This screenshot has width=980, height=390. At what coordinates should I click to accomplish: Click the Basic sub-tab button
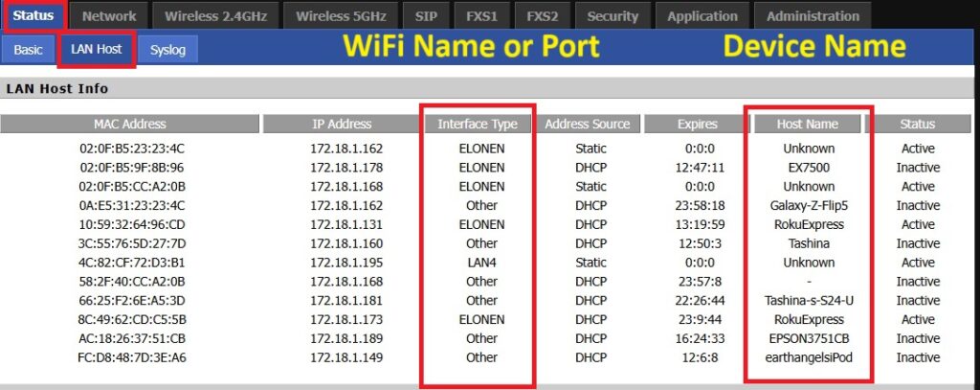28,50
